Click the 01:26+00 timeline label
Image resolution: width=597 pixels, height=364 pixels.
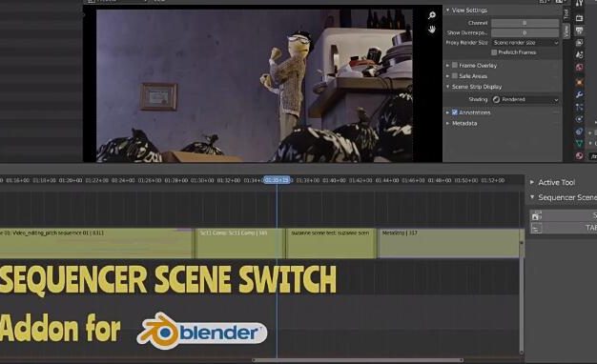(x=150, y=180)
